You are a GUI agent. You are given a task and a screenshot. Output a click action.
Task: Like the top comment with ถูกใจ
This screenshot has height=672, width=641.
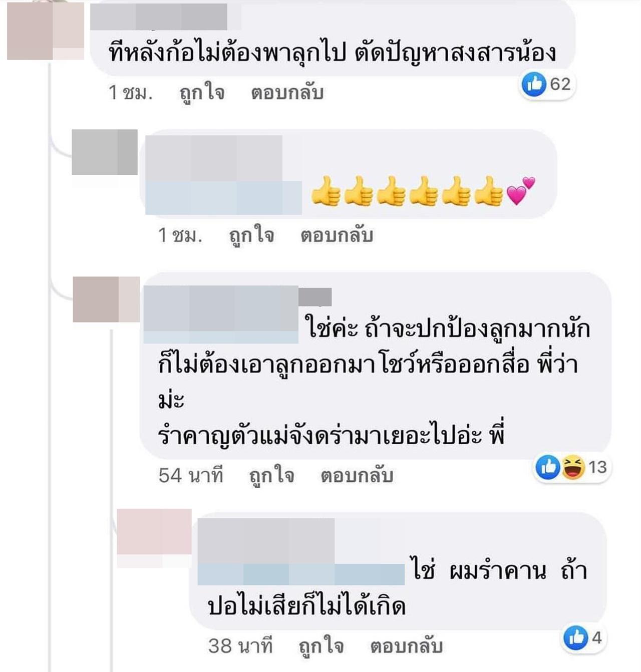pos(202,93)
